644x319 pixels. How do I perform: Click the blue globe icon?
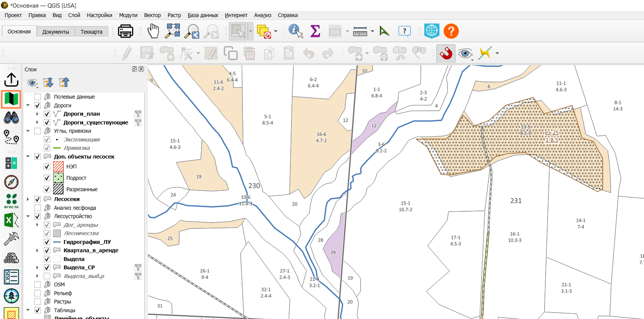432,31
